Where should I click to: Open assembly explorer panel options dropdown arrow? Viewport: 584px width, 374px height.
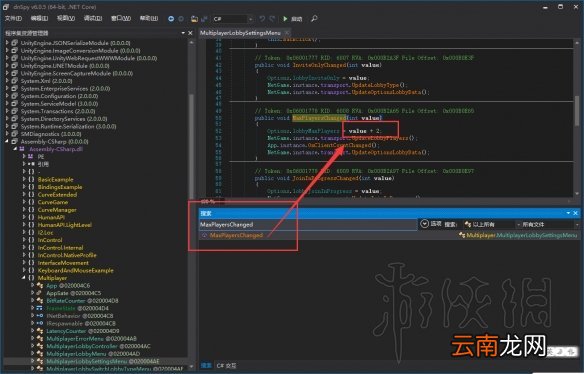pyautogui.click(x=183, y=33)
